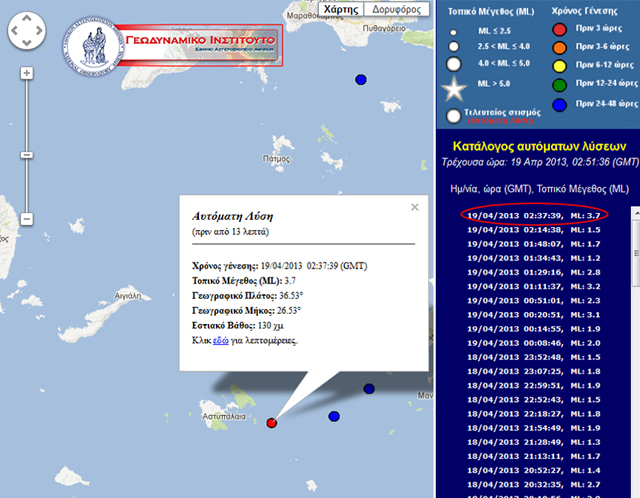The height and width of the screenshot is (498, 640).
Task: Zoom out with the minus button
Action: point(27,219)
